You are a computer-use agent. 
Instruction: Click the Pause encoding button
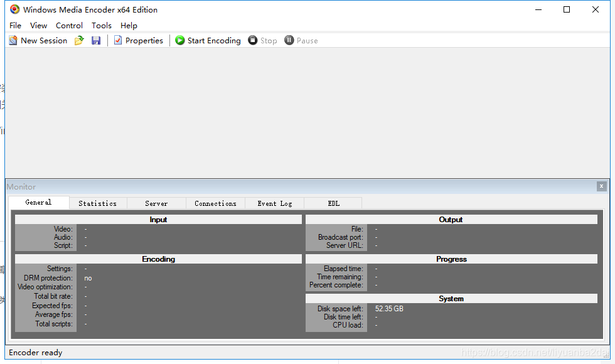pyautogui.click(x=301, y=40)
